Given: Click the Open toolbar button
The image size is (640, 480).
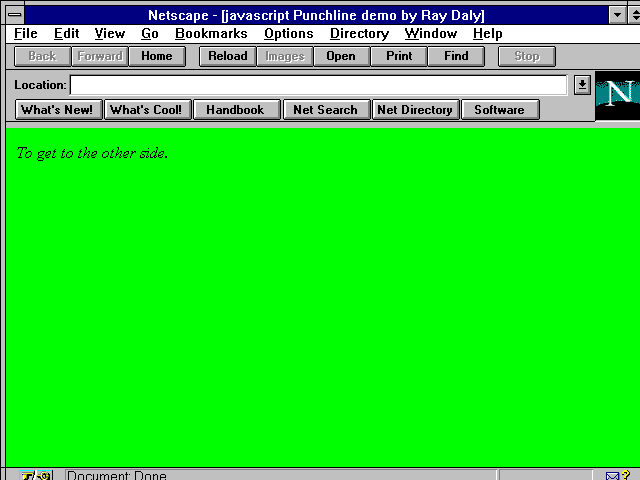Looking at the screenshot, I should [x=342, y=56].
